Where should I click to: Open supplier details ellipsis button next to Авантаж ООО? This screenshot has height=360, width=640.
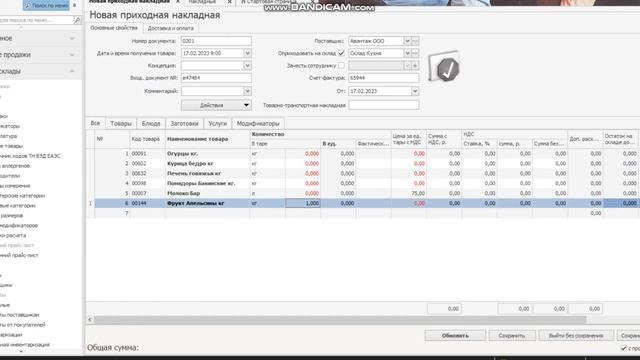(x=415, y=41)
